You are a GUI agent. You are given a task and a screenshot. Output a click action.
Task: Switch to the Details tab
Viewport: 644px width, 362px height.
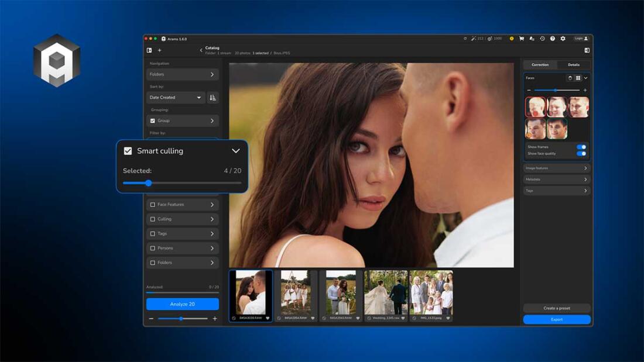(x=573, y=65)
